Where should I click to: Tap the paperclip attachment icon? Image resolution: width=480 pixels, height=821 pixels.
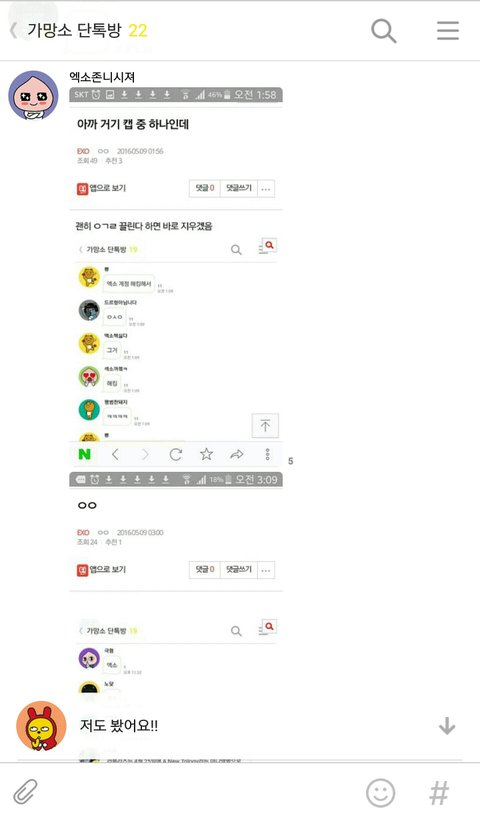[25, 792]
